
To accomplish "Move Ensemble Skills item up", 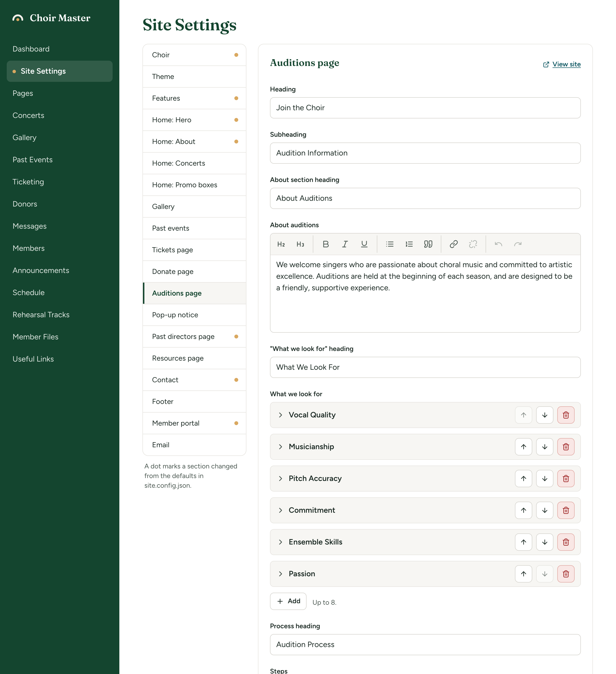I will click(x=524, y=542).
